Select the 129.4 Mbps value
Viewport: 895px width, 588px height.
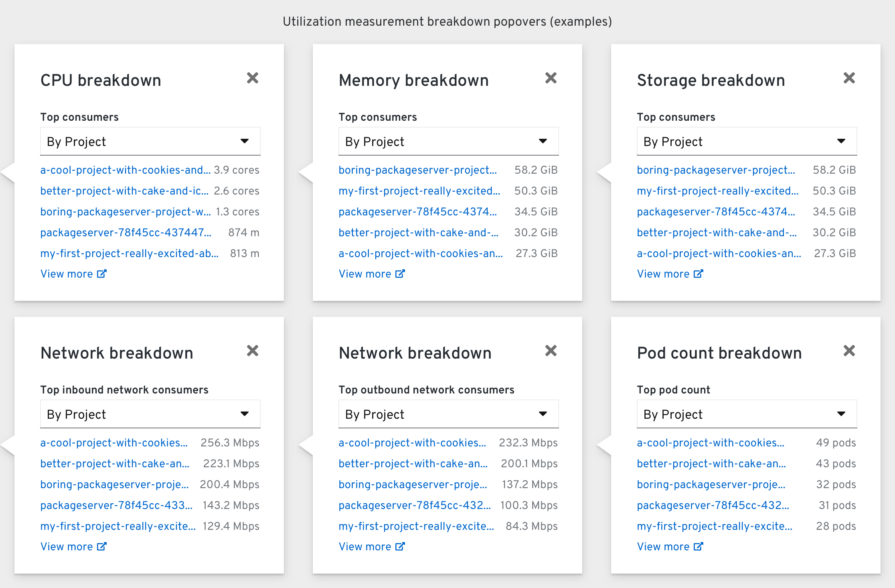coord(231,526)
